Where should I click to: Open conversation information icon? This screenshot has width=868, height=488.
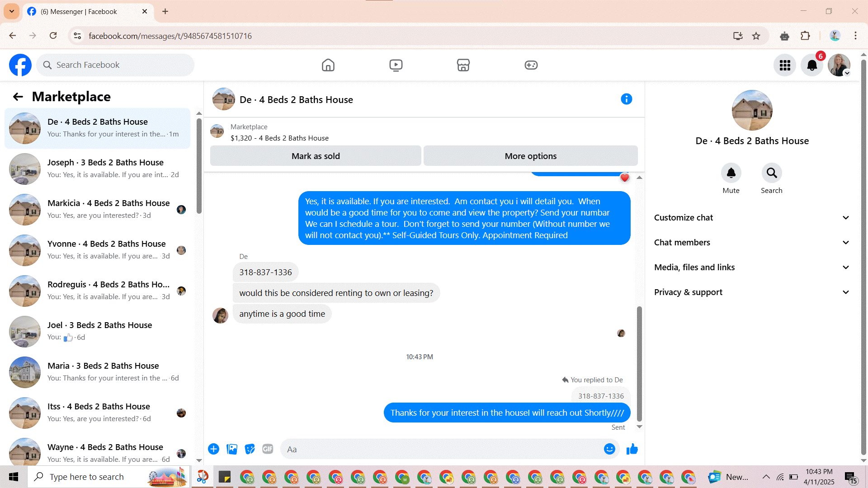tap(627, 99)
